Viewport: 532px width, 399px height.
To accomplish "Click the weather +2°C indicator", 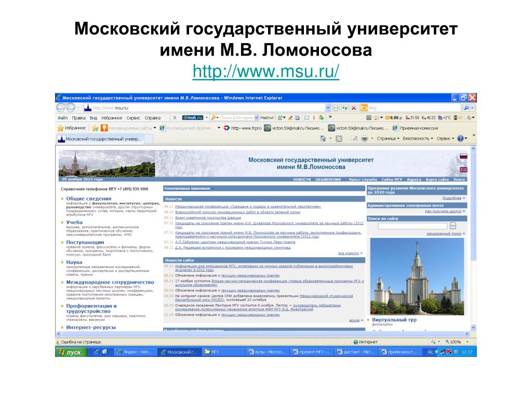I will pyautogui.click(x=444, y=118).
